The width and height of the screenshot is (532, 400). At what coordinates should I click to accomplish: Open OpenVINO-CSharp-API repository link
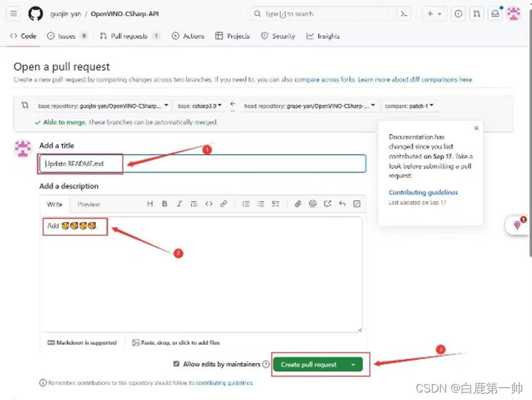(125, 14)
